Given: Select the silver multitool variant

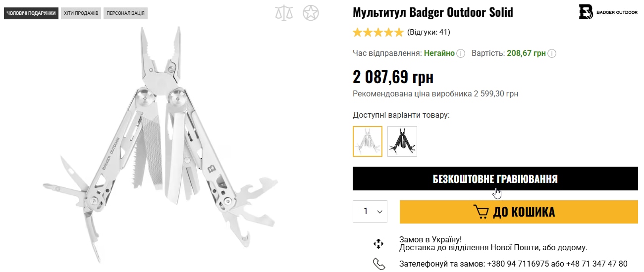Looking at the screenshot, I should tap(368, 141).
